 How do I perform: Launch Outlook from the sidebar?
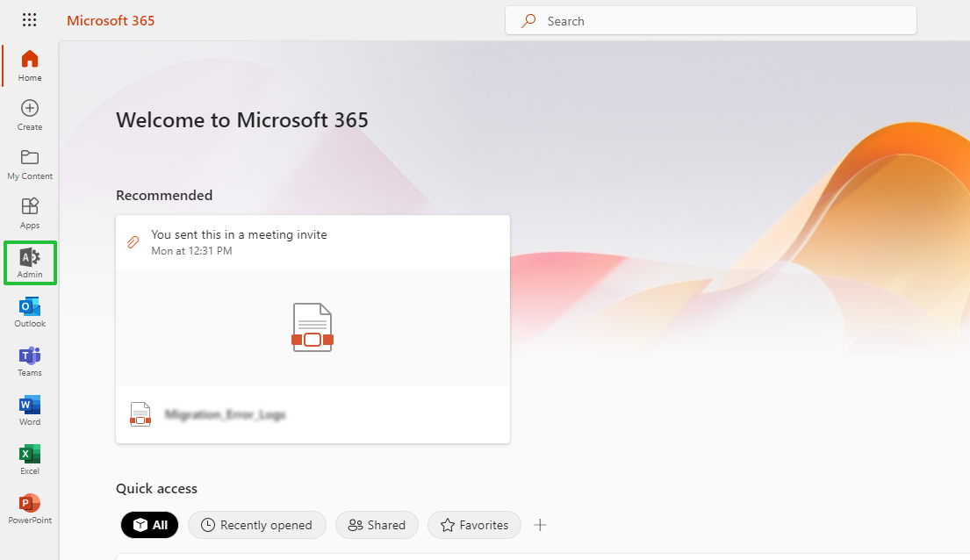click(x=30, y=312)
